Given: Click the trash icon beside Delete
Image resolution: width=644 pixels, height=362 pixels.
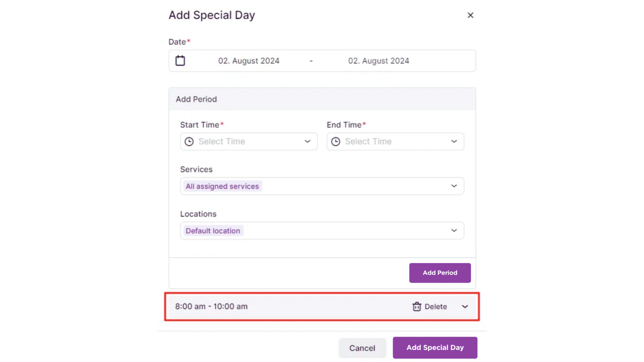Looking at the screenshot, I should [x=417, y=307].
